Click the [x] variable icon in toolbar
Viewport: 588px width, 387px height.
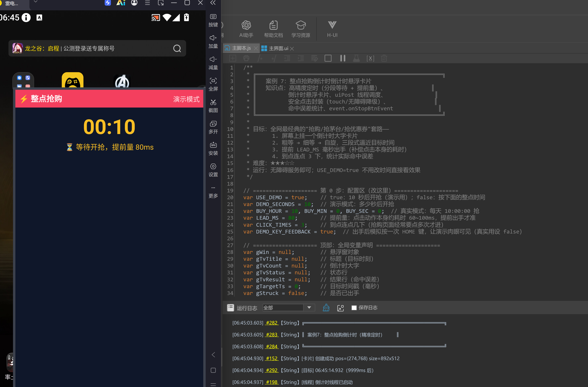point(370,58)
